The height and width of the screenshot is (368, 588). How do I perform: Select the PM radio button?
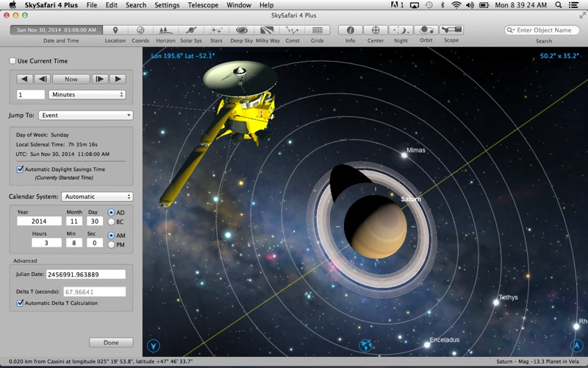[x=111, y=244]
